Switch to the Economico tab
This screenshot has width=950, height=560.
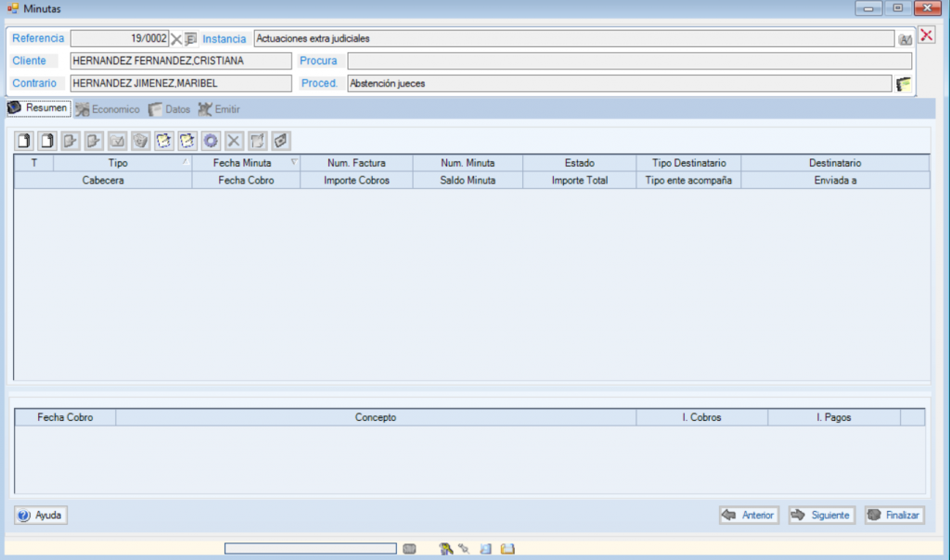[x=108, y=109]
